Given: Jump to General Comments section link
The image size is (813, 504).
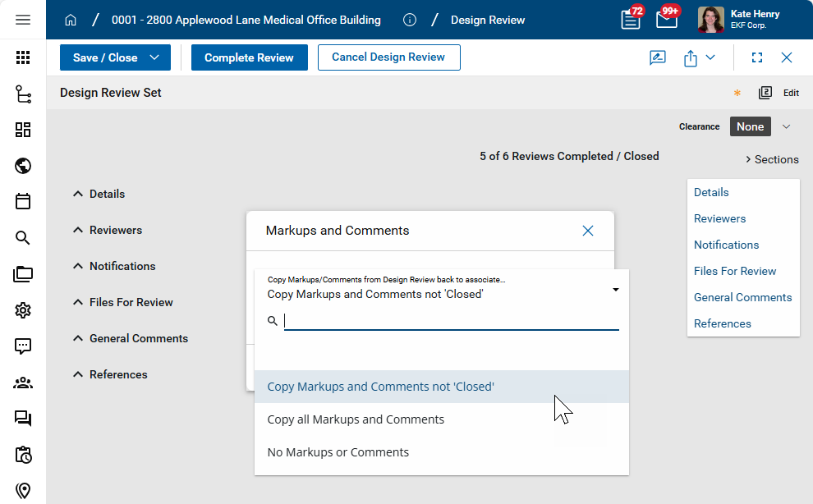Looking at the screenshot, I should click(x=742, y=297).
